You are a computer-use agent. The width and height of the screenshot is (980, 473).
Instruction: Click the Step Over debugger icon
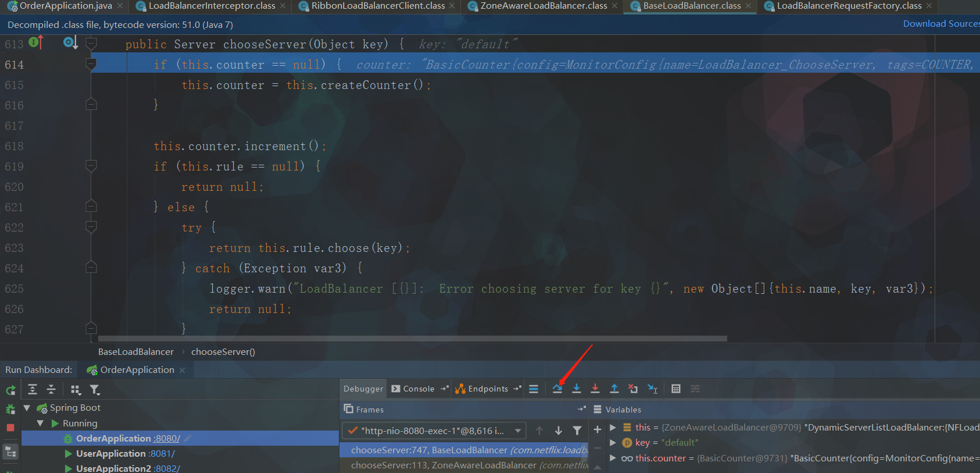point(557,389)
